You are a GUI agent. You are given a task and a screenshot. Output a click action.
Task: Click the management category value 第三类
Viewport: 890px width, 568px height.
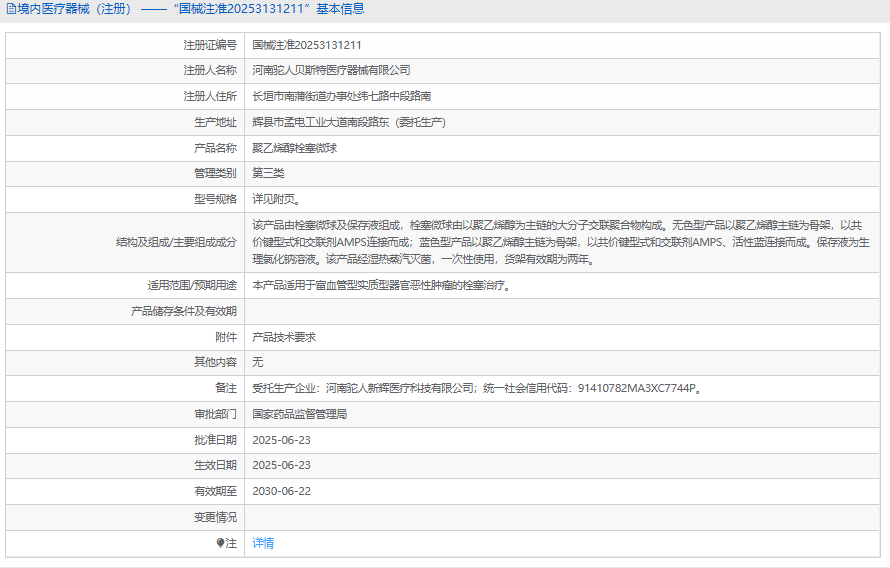268,173
